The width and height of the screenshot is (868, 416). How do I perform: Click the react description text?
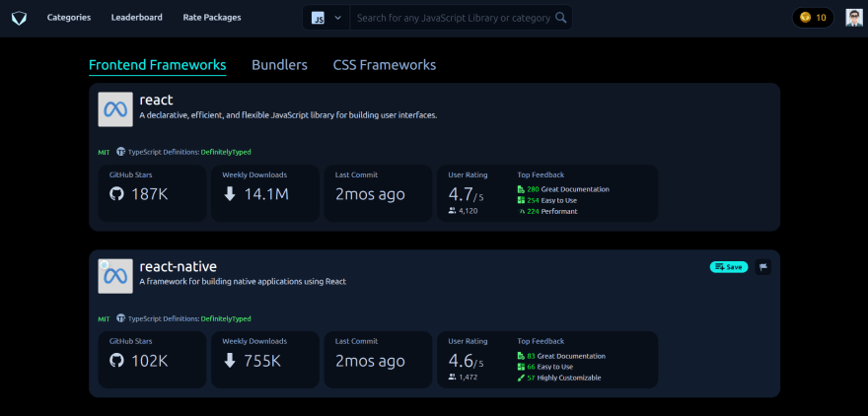pos(288,115)
